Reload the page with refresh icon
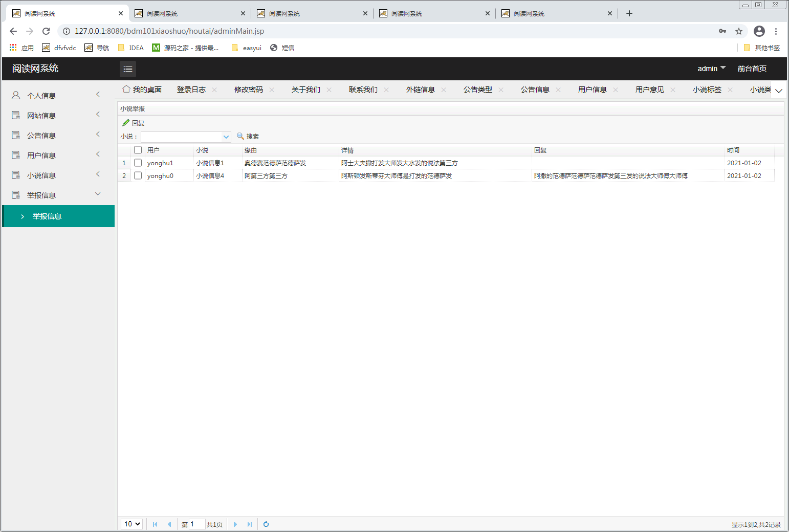 click(46, 31)
